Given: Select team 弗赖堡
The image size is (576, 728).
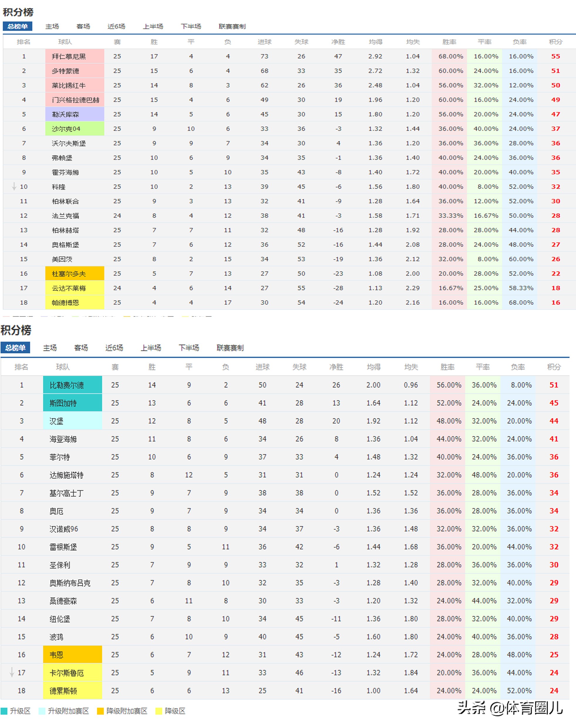Looking at the screenshot, I should click(62, 158).
